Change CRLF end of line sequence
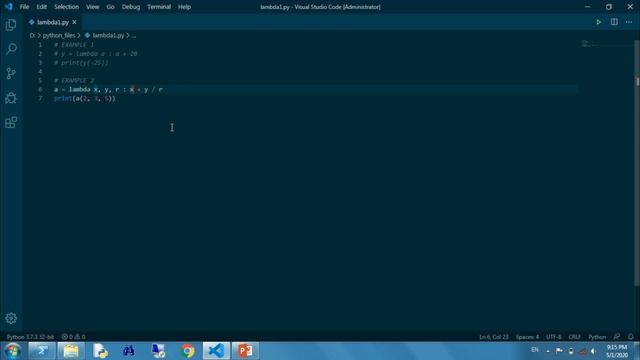 [574, 337]
